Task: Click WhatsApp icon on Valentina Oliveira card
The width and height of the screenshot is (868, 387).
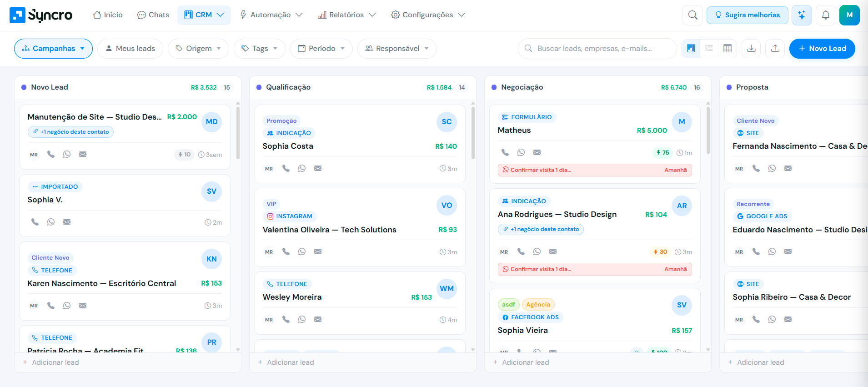Action: [302, 251]
